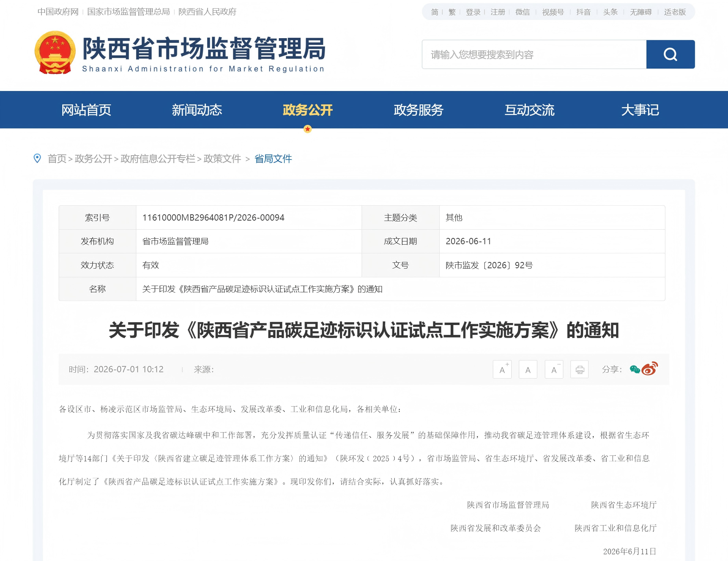Click document number 陕市监发〔2026〕92号

[x=489, y=265]
